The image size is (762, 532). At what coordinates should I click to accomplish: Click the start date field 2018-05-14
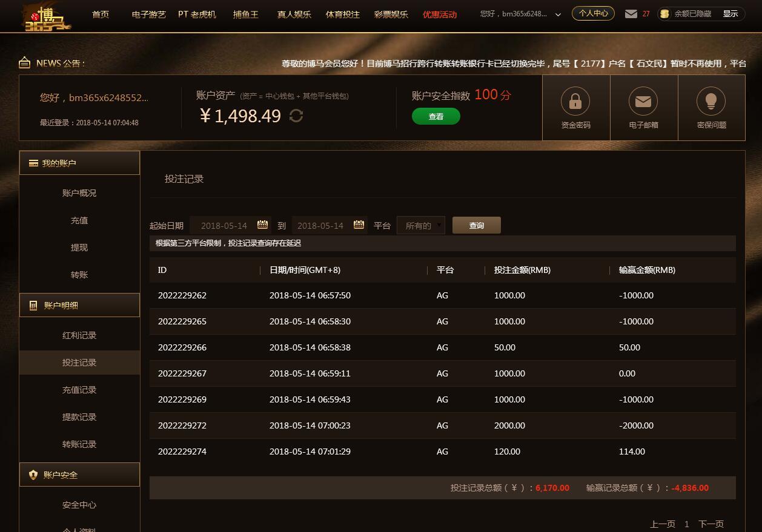click(x=230, y=225)
